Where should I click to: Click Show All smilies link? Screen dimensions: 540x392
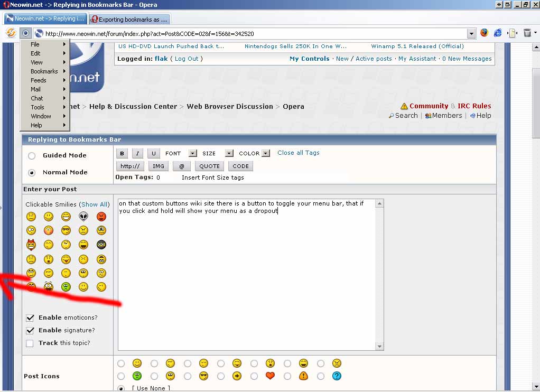point(95,204)
